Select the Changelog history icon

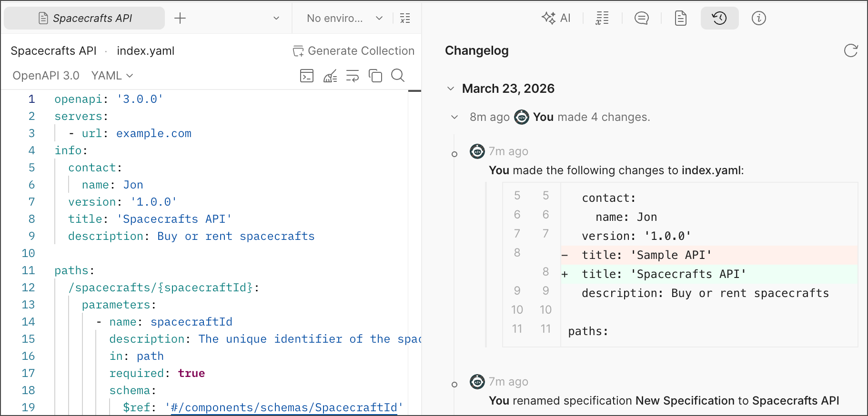(x=719, y=18)
